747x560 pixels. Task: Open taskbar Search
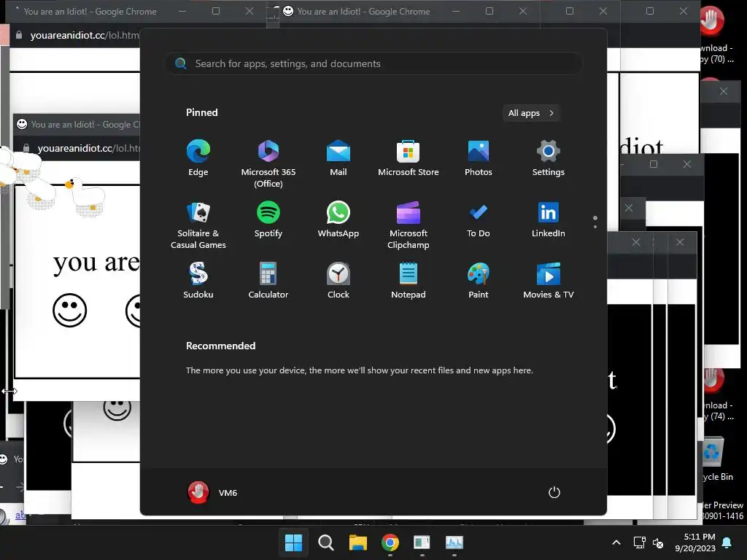[326, 542]
